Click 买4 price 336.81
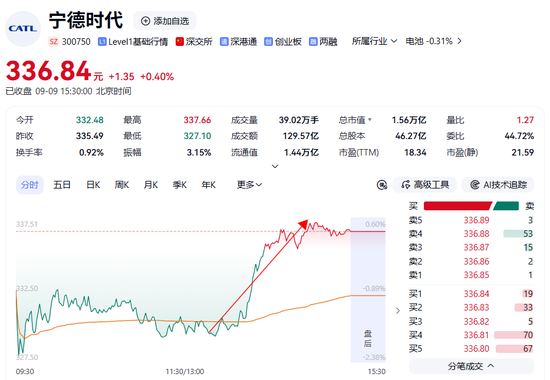This screenshot has width=550, height=380. [x=476, y=335]
